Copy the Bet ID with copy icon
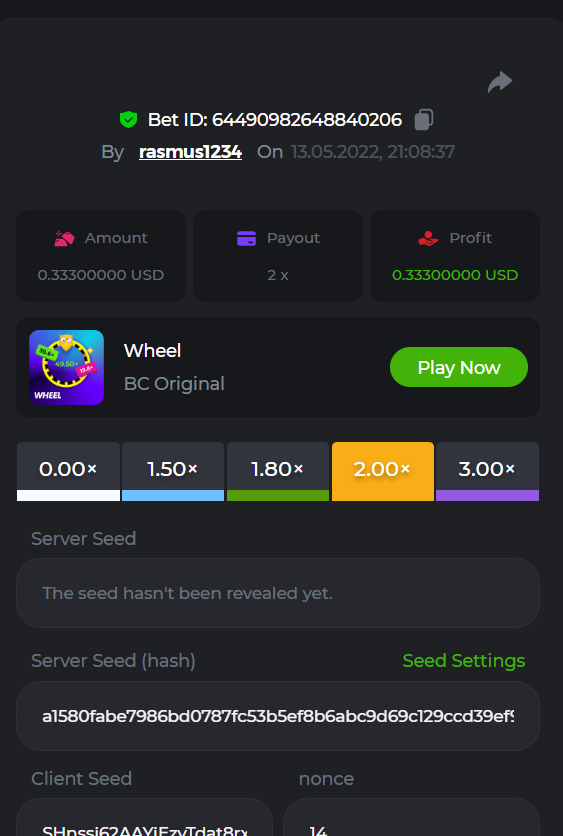 click(424, 119)
